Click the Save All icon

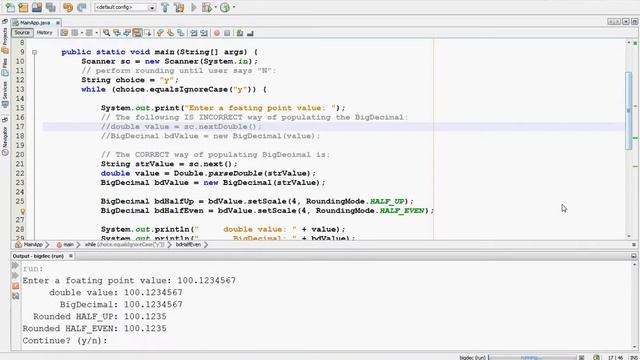(x=51, y=7)
